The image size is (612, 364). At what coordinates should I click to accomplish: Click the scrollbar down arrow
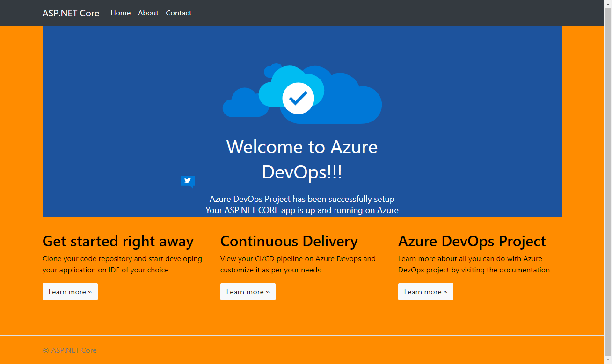click(x=608, y=360)
